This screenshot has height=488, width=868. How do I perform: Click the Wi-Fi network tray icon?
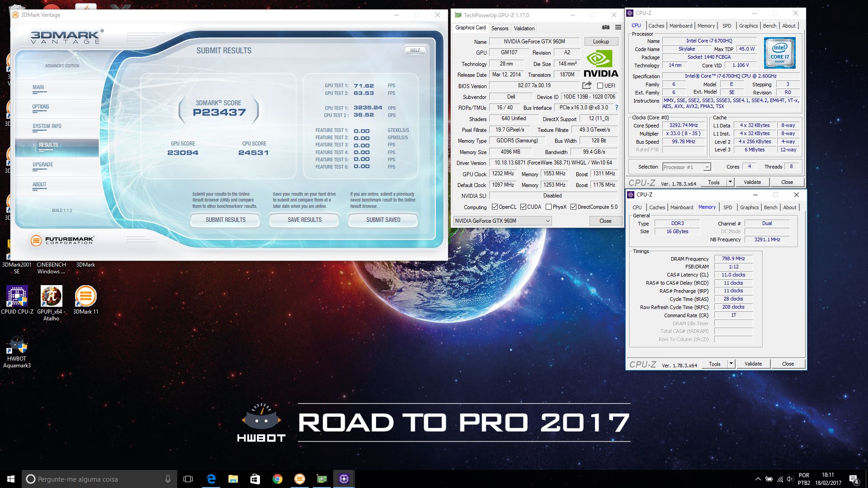click(780, 479)
